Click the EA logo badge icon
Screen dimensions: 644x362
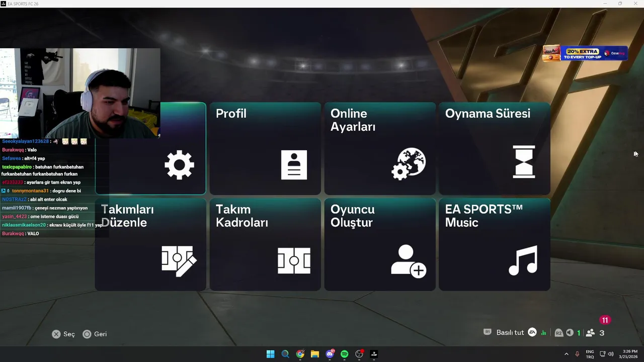coord(532,332)
